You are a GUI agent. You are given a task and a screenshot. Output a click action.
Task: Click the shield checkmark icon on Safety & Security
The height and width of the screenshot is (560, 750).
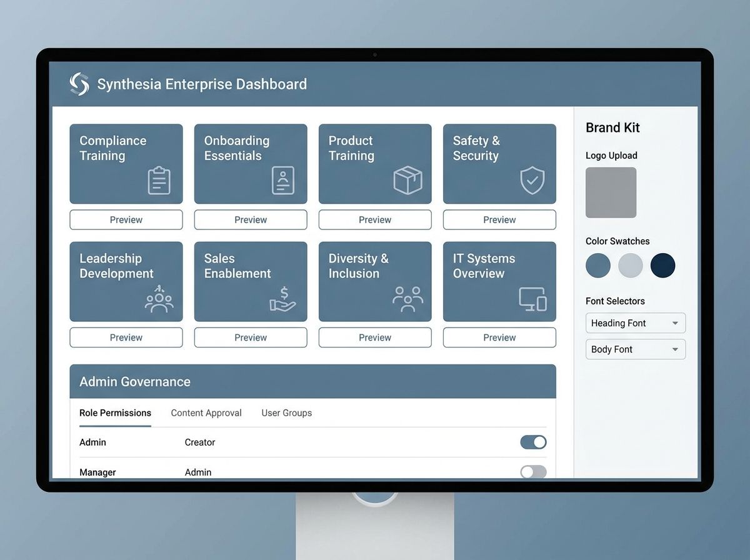[x=532, y=180]
